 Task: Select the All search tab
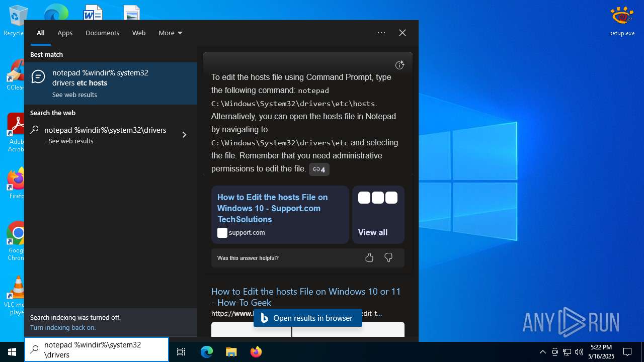tap(41, 33)
